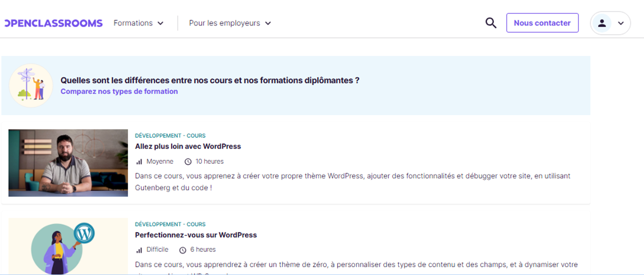Click the signpost illustration in the banner
Screen dimensions: 644x275
coord(31,86)
